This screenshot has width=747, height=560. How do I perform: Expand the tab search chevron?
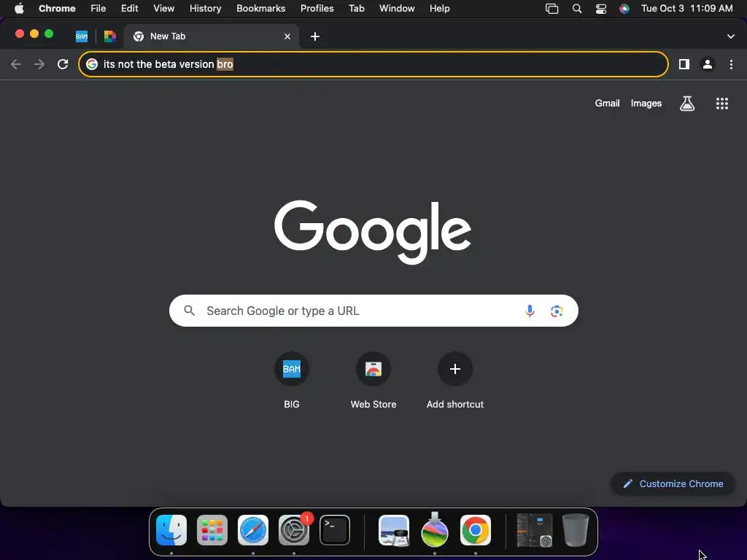click(731, 36)
